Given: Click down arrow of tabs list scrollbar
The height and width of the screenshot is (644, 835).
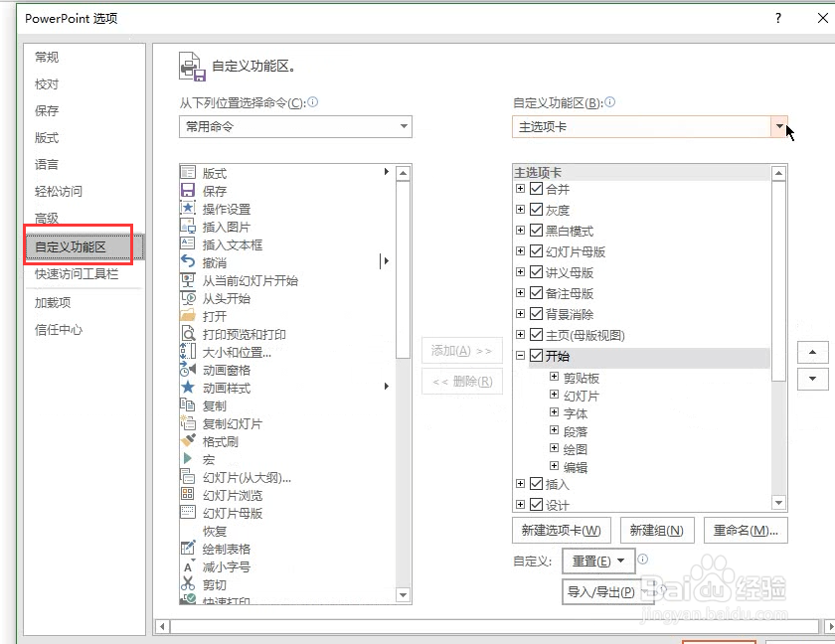Looking at the screenshot, I should pyautogui.click(x=778, y=503).
